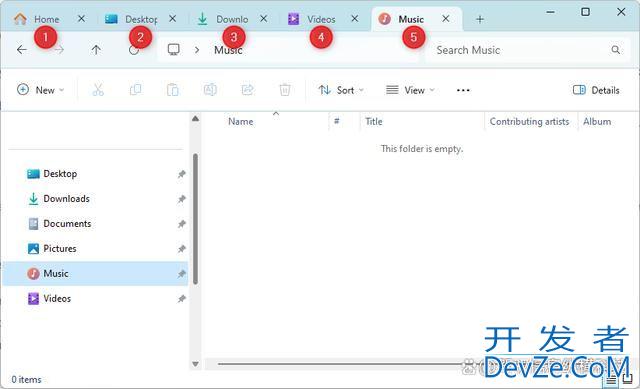The height and width of the screenshot is (389, 640).
Task: Click the Delete trash icon
Action: [285, 90]
